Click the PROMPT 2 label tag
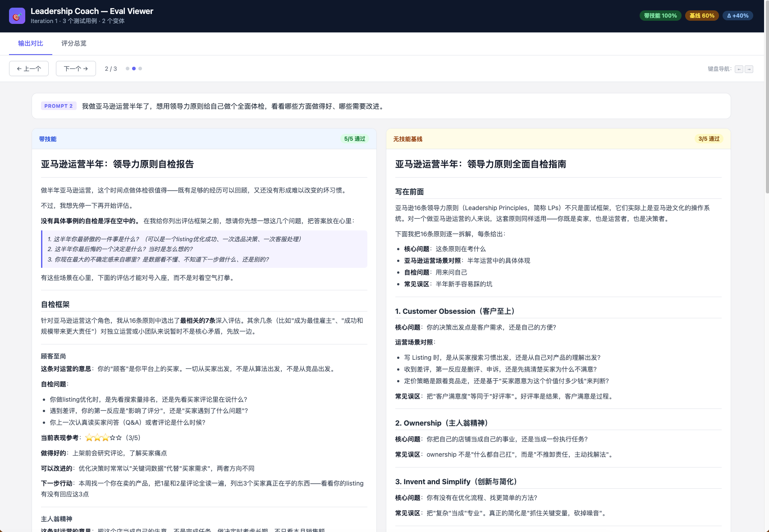The width and height of the screenshot is (769, 532). 59,106
